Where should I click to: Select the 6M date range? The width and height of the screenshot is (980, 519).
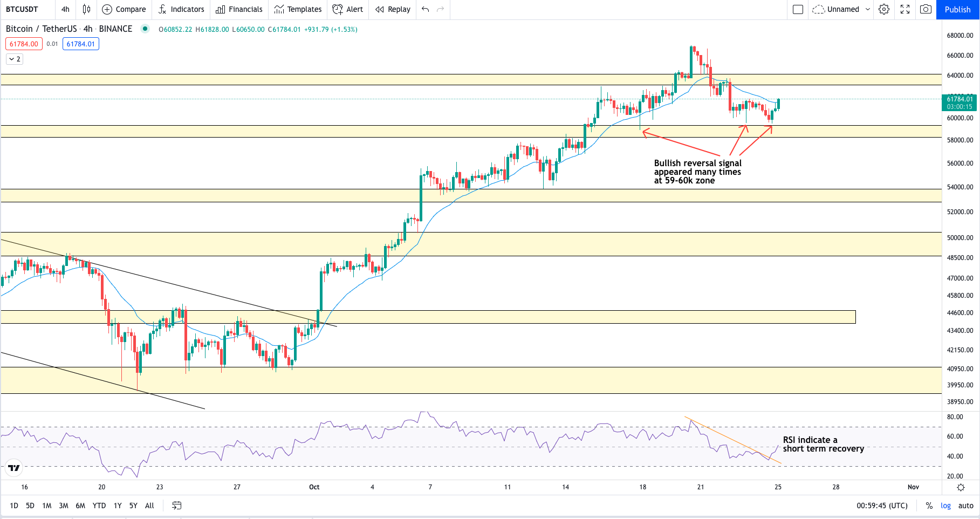pyautogui.click(x=80, y=506)
